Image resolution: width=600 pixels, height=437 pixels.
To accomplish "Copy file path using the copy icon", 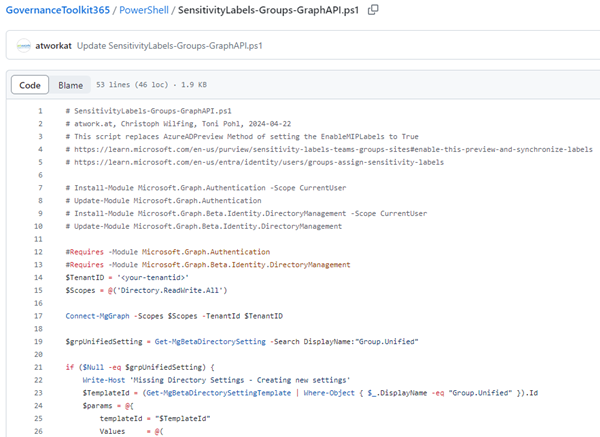I will point(373,10).
